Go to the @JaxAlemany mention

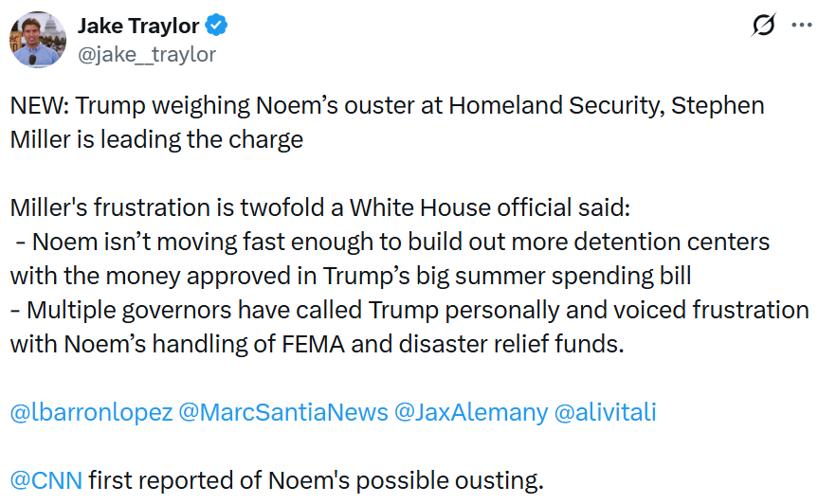[473, 412]
